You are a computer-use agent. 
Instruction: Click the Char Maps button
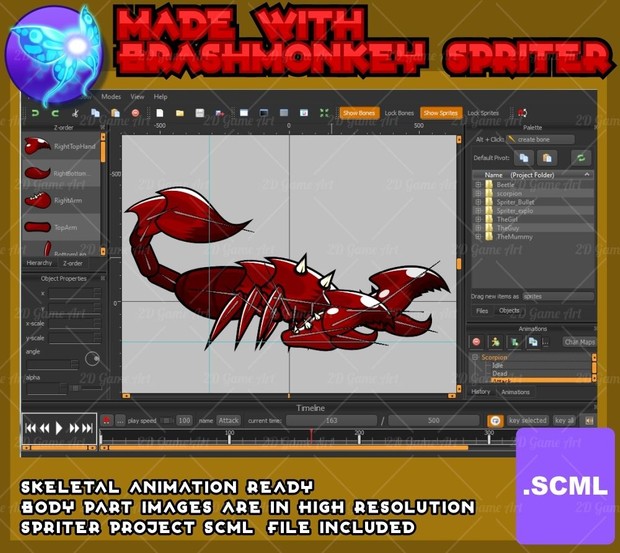pyautogui.click(x=580, y=342)
